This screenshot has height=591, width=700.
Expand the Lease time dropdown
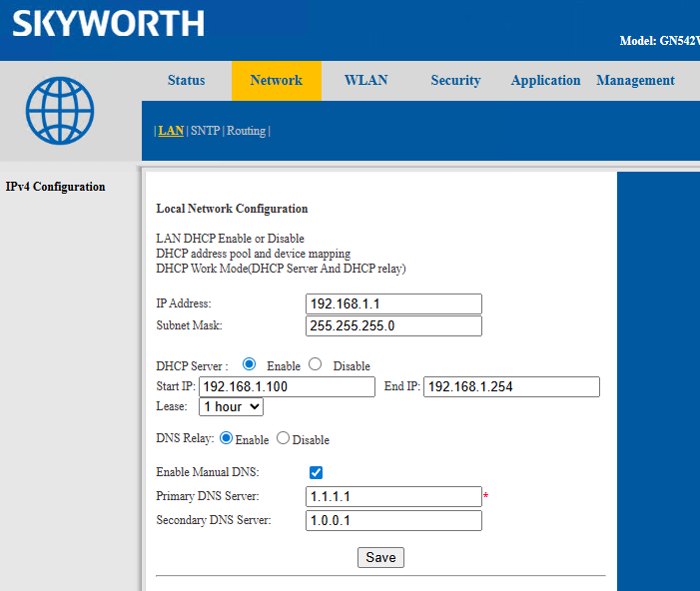[231, 406]
